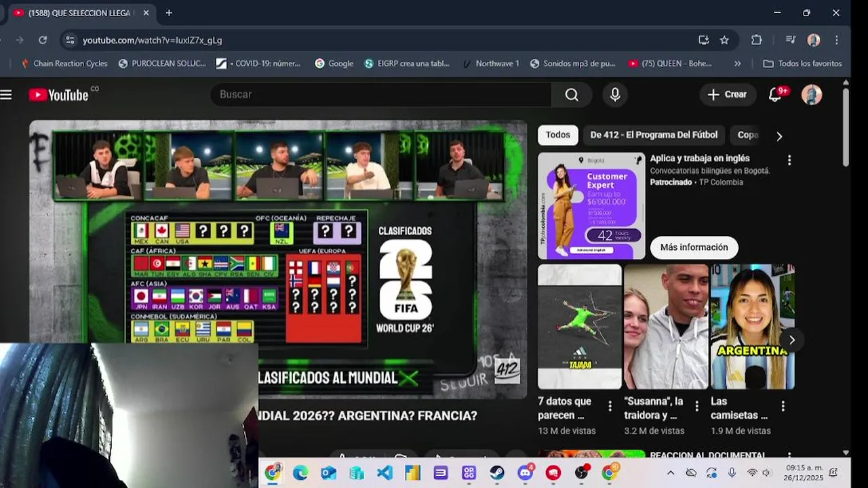The height and width of the screenshot is (488, 868).
Task: Open Steam from taskbar
Action: coord(497,473)
